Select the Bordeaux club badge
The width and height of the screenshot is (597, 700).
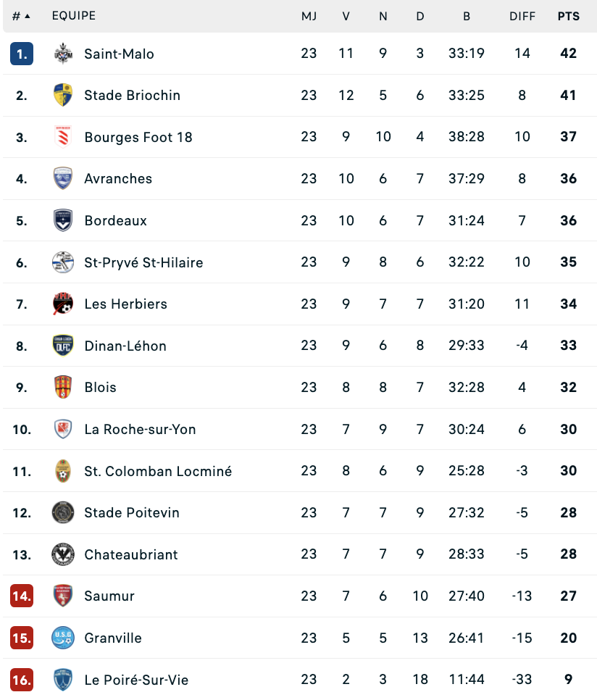63,220
